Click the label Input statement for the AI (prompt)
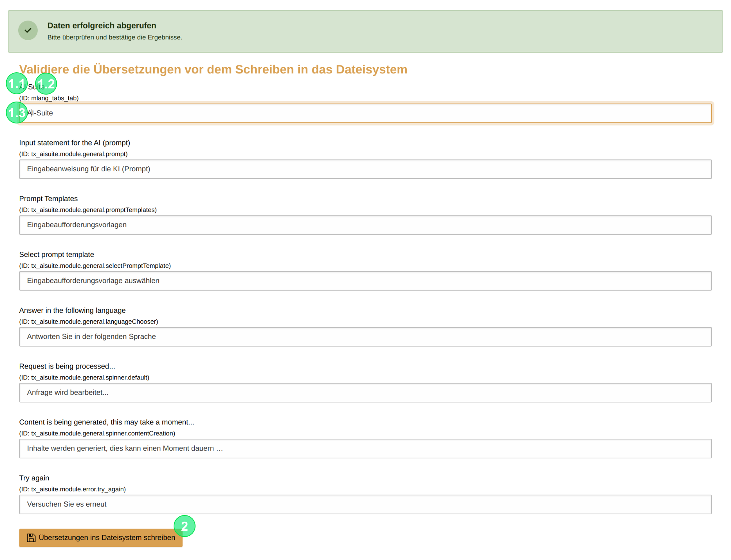This screenshot has height=560, width=731. point(75,143)
